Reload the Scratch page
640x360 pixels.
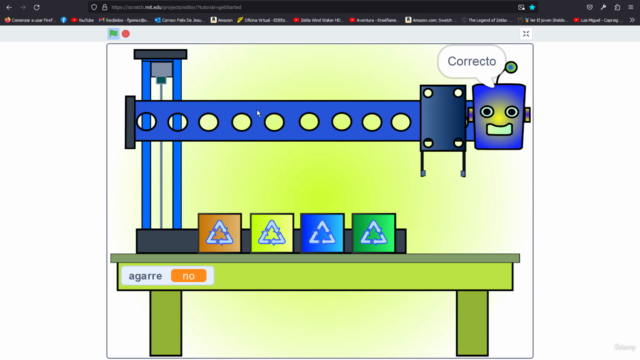[36, 7]
